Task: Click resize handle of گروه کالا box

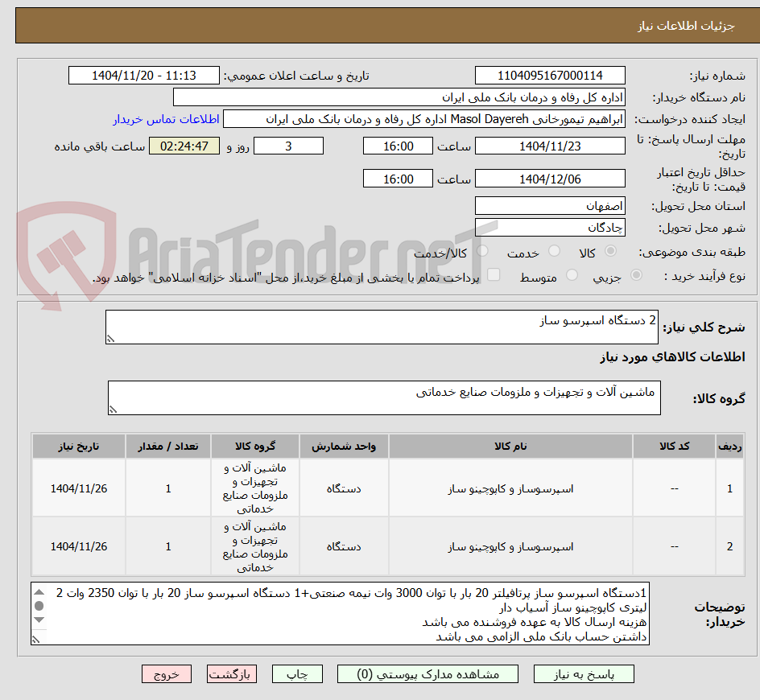Action: pos(113,410)
